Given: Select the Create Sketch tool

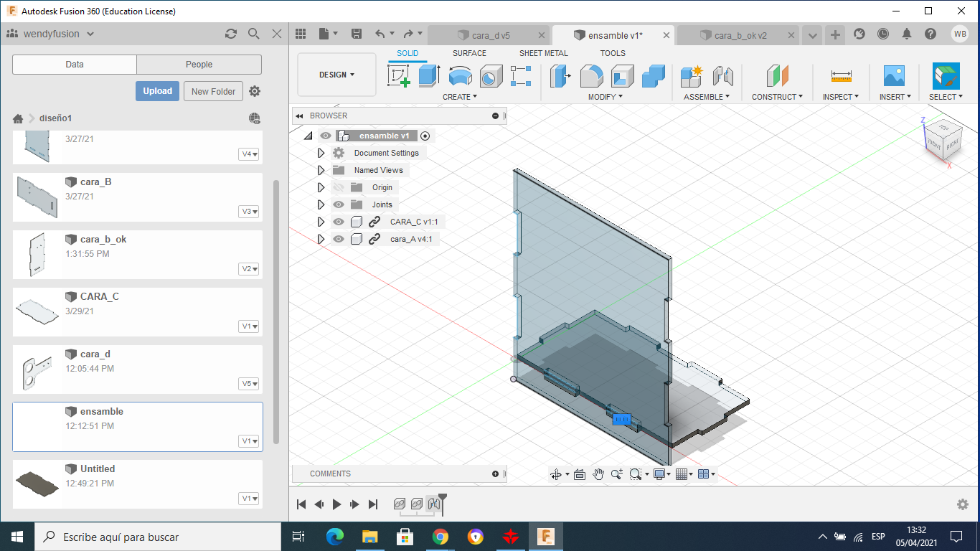Looking at the screenshot, I should (399, 76).
